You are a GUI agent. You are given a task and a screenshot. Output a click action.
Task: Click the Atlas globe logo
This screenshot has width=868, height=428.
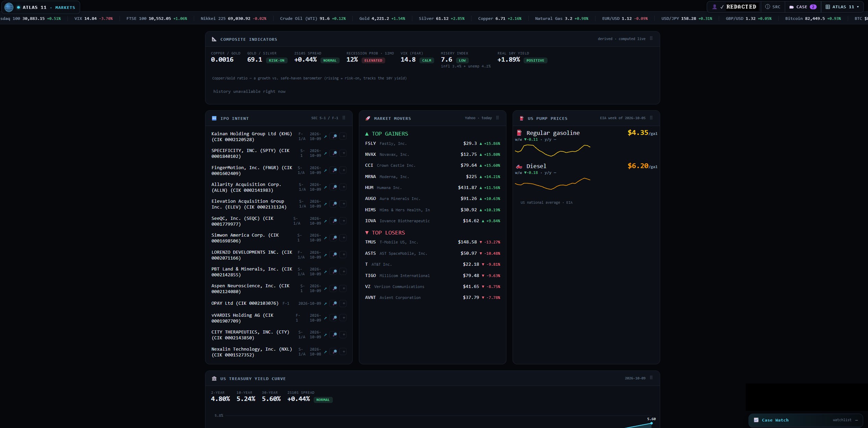(9, 7)
